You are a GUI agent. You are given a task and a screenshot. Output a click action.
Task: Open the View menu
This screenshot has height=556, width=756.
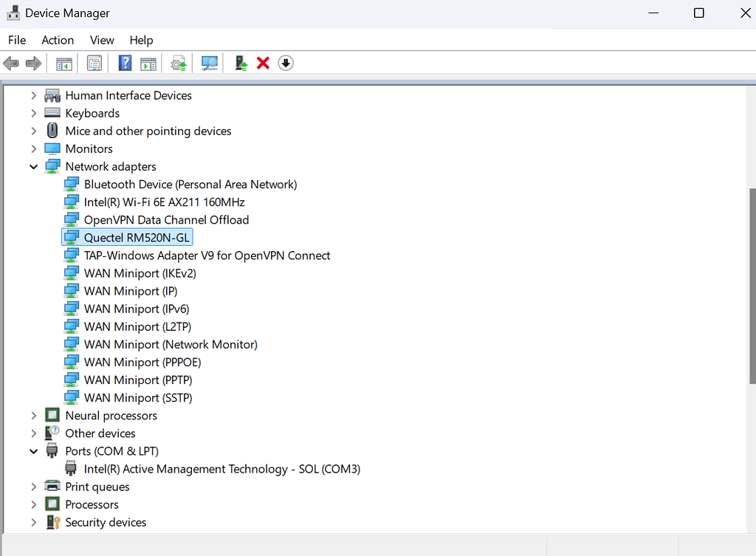tap(102, 40)
